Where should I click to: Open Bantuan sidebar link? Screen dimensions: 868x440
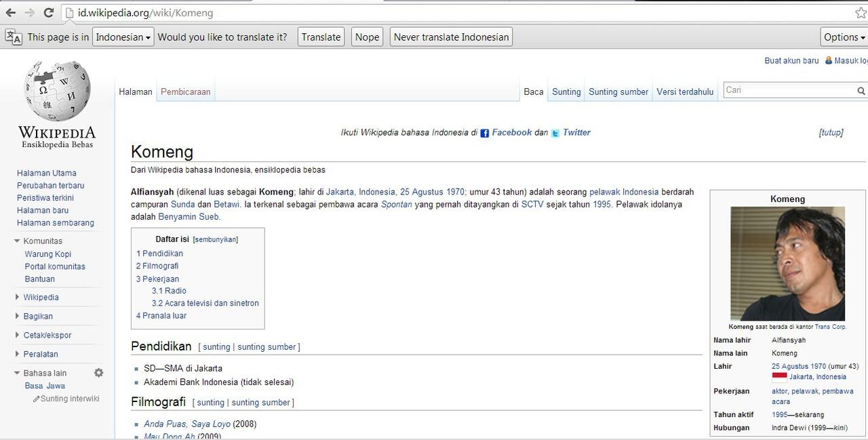coord(40,279)
